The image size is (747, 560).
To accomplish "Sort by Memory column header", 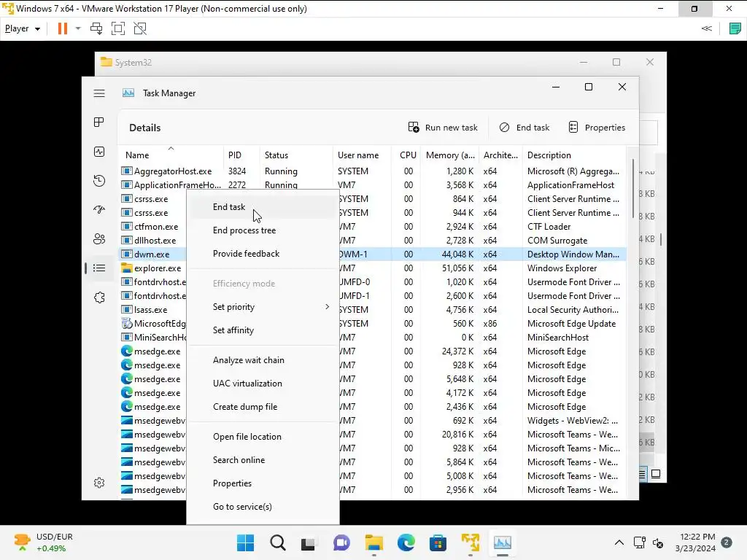I will pos(449,155).
